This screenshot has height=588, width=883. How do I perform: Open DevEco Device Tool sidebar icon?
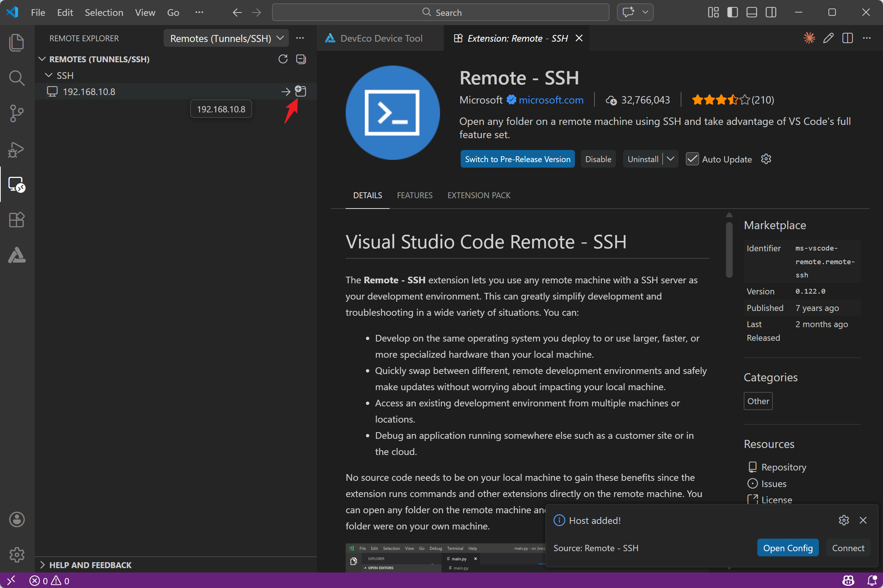tap(17, 255)
